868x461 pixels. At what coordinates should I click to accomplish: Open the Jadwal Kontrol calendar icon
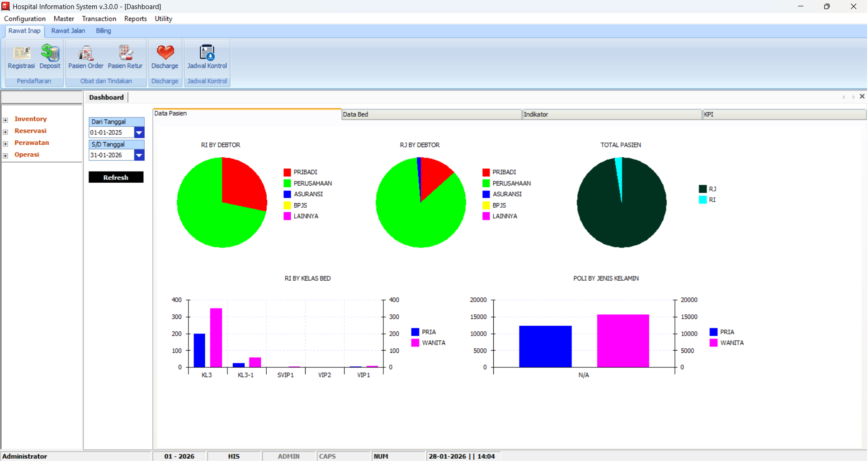[207, 53]
